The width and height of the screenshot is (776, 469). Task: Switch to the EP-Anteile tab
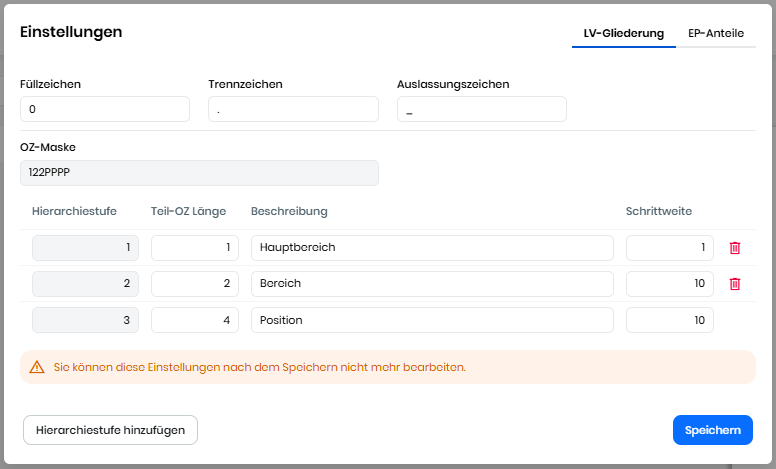pyautogui.click(x=715, y=33)
